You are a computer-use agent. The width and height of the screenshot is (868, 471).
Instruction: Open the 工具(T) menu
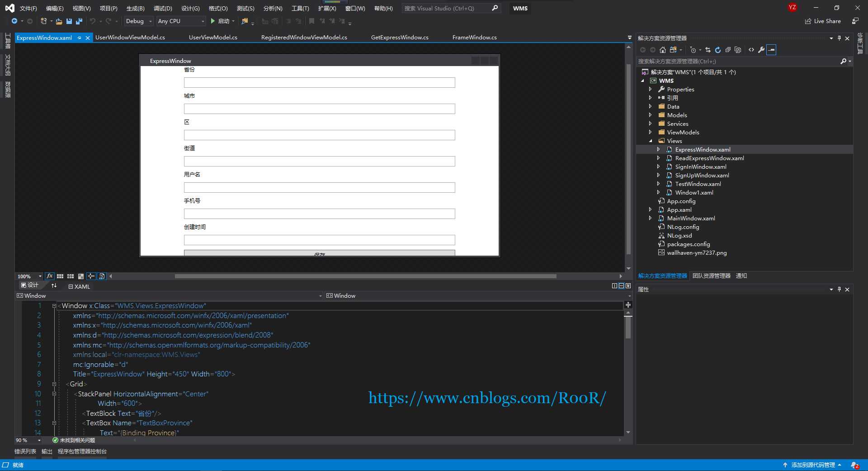[x=300, y=9]
